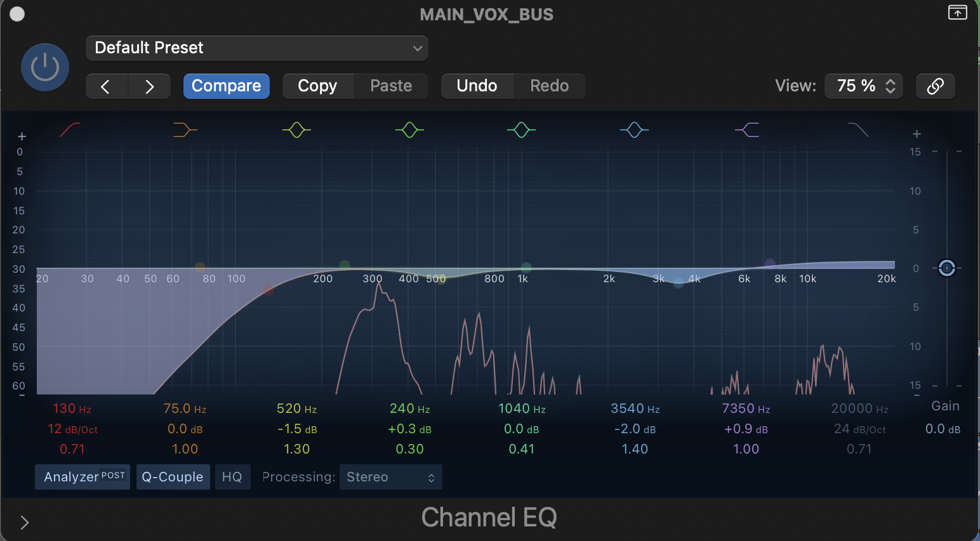Select the gray low-pass filter band icon

(x=858, y=130)
